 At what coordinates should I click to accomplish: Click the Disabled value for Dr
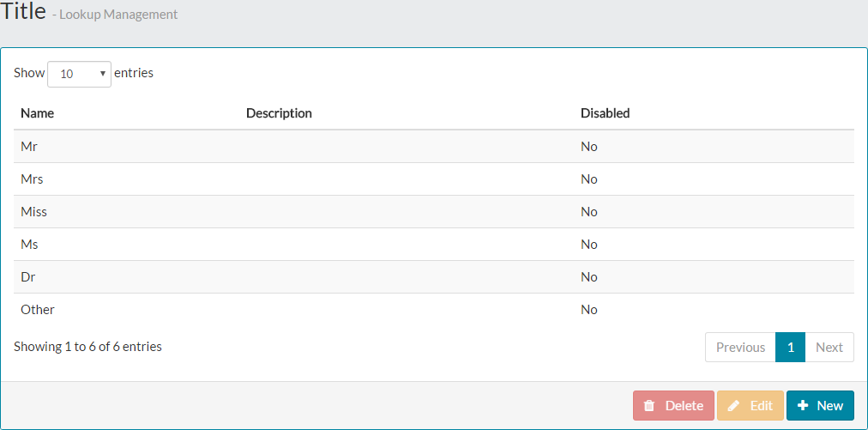coord(588,277)
